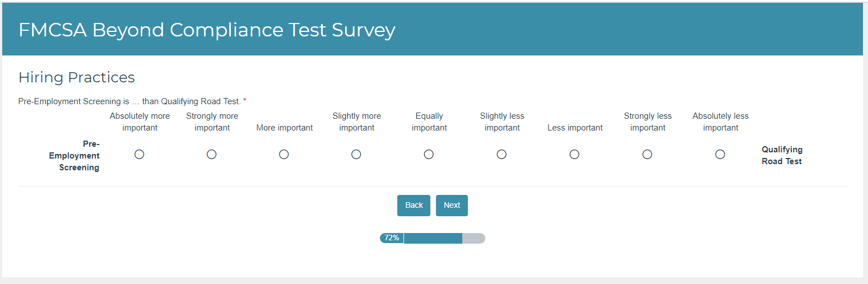This screenshot has height=284, width=868.
Task: Click the 'Absolutely less important' column header
Action: [721, 122]
